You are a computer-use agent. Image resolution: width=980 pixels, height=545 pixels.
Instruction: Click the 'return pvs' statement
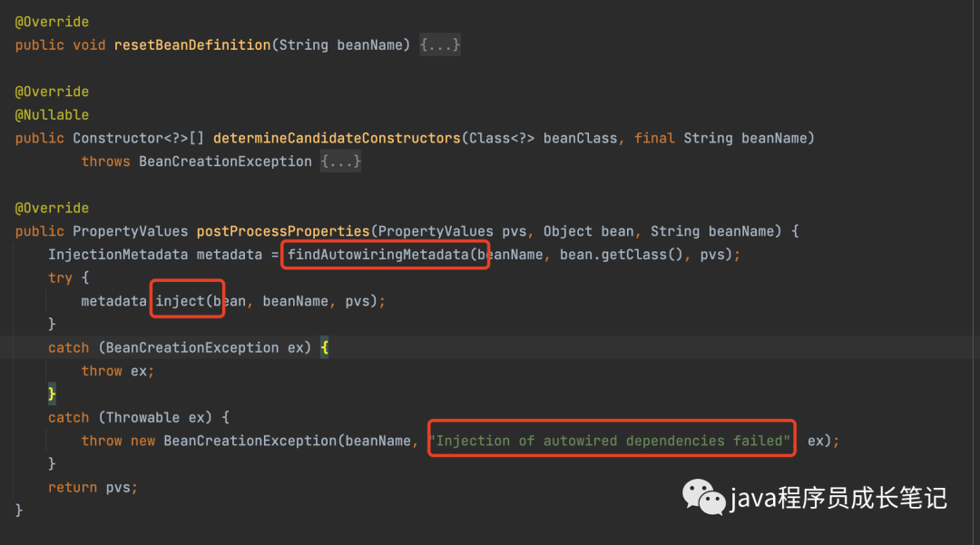(x=93, y=487)
